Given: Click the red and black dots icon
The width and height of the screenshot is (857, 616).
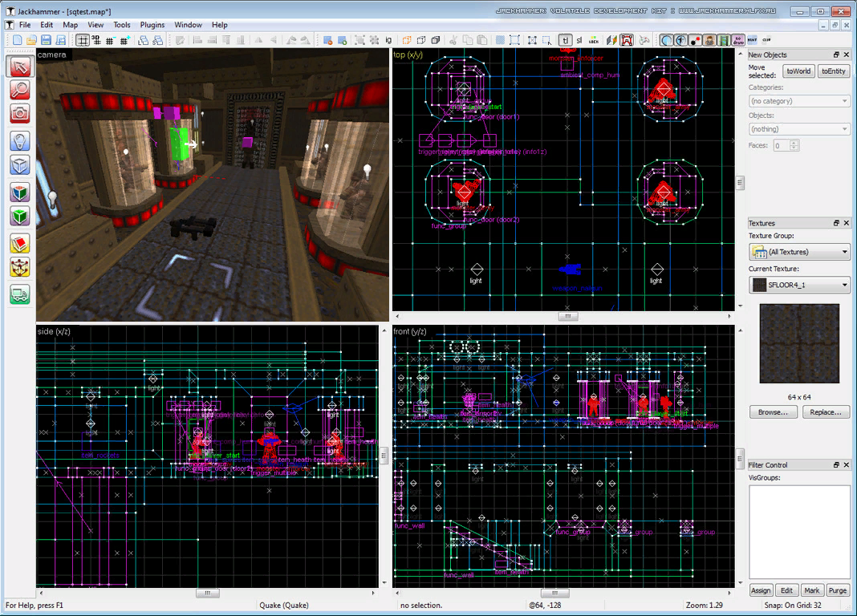Looking at the screenshot, I should pos(695,40).
